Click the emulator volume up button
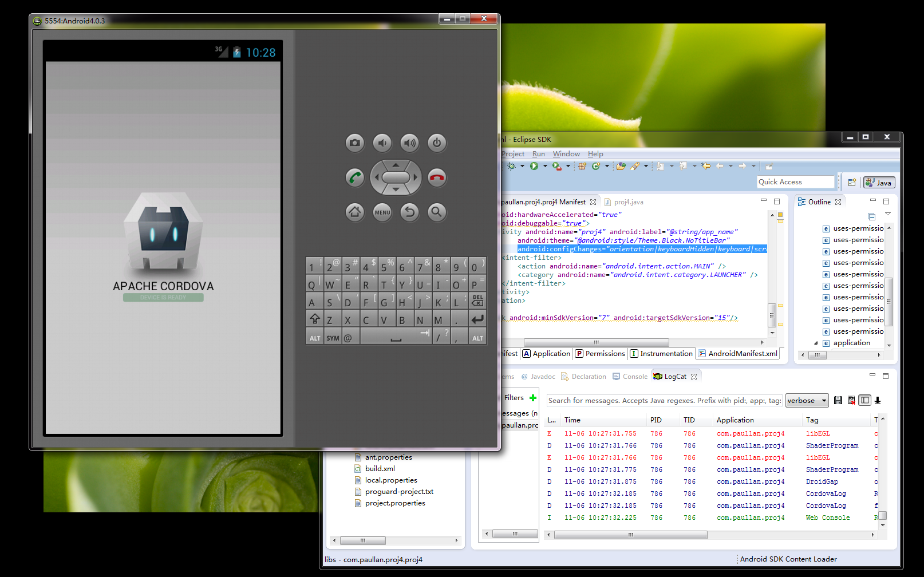The image size is (924, 577). tap(410, 143)
